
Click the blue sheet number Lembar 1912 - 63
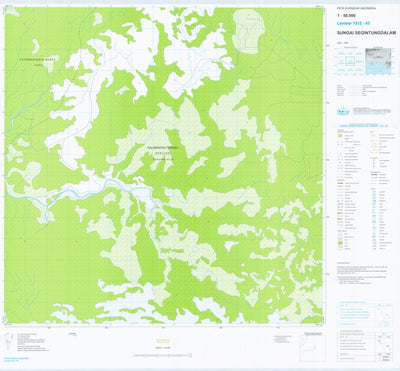click(354, 23)
